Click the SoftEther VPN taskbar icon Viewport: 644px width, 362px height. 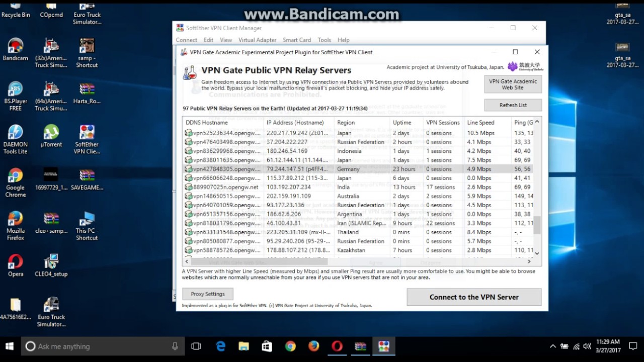(x=384, y=346)
